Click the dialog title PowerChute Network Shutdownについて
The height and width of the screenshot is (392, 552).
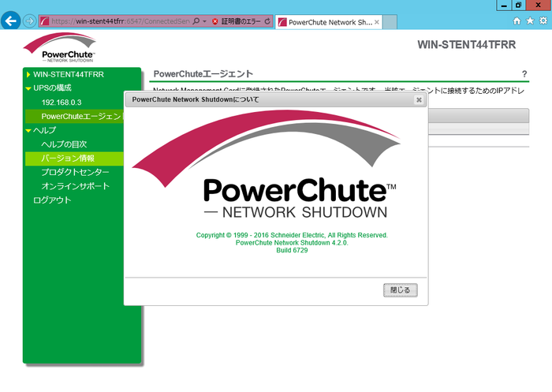[196, 99]
